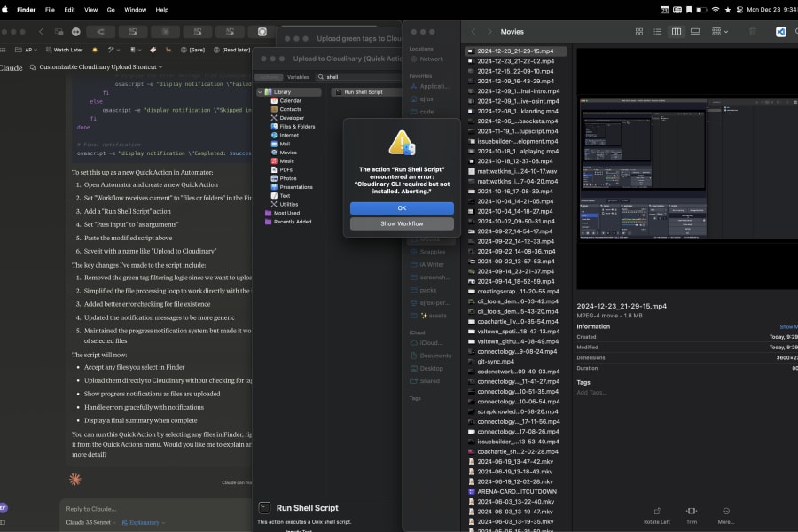
Task: Click the Wi-Fi status icon
Action: click(716, 10)
